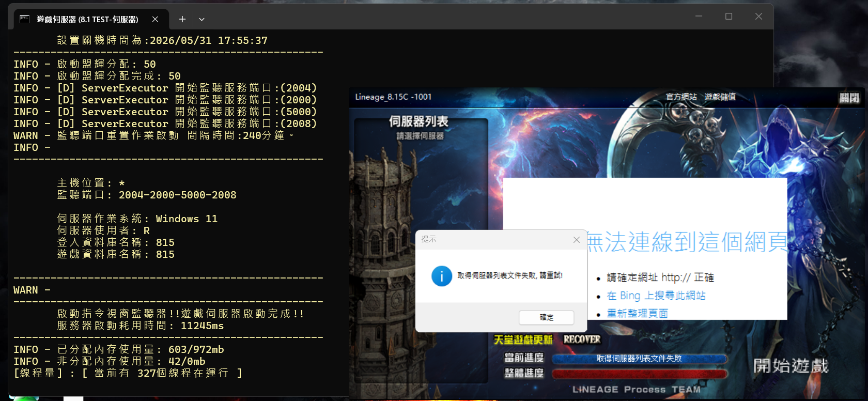Click the 提示 dialog title
Screen dimensions: 868x401
tap(429, 239)
